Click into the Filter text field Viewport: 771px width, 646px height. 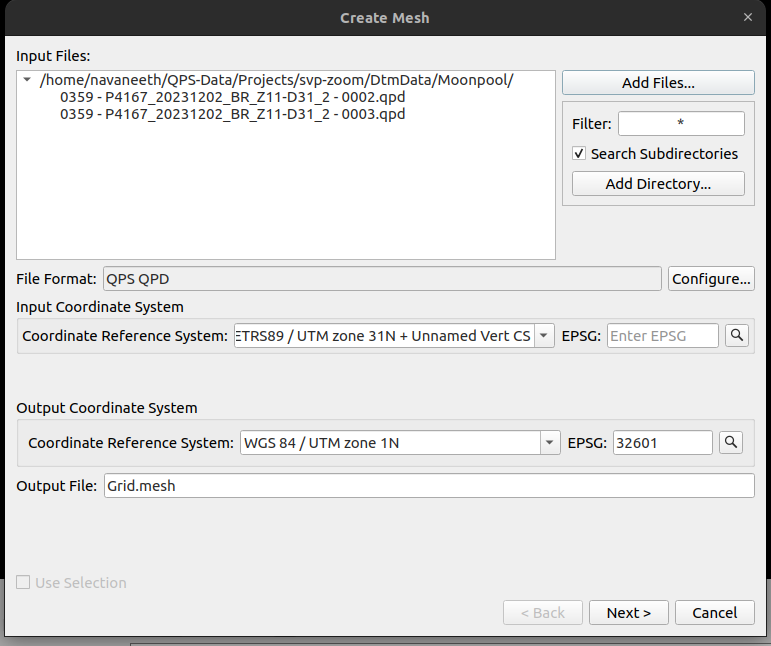click(681, 124)
